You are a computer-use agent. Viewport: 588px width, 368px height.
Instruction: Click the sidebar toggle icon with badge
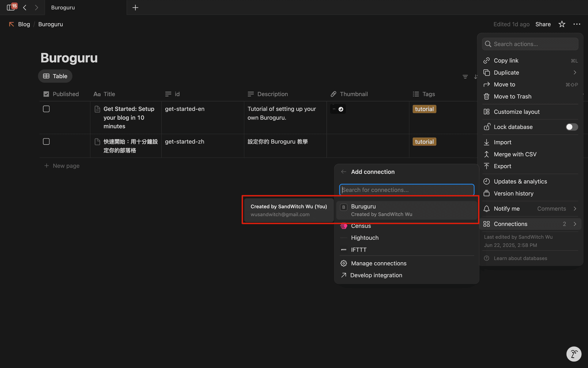[11, 7]
